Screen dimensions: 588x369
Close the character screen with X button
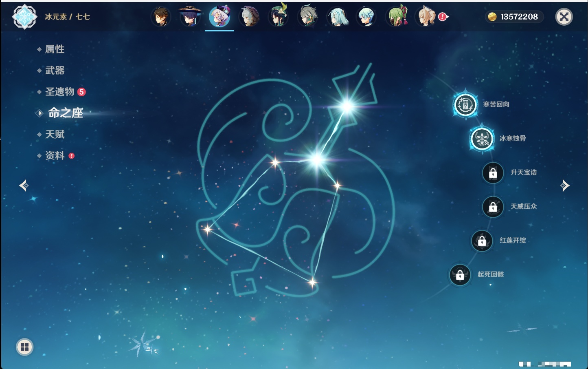point(564,17)
